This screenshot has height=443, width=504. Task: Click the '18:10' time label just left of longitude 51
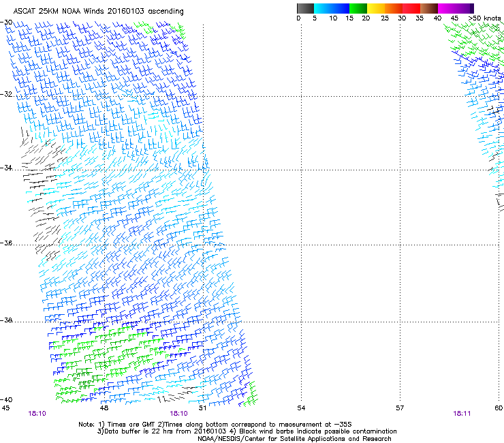tap(178, 414)
